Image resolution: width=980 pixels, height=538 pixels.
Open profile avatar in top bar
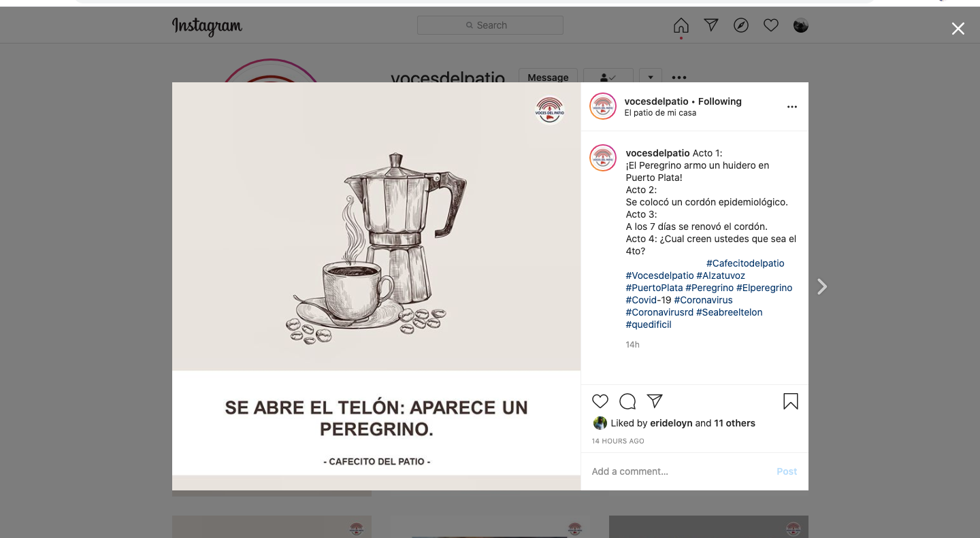pyautogui.click(x=800, y=25)
